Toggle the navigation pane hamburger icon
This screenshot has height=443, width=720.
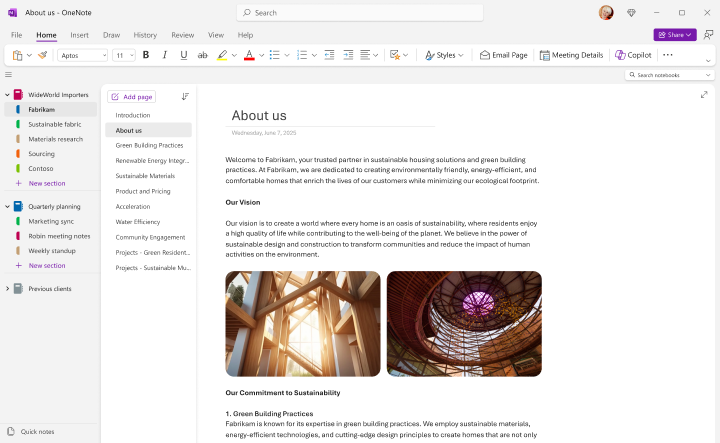coord(8,74)
